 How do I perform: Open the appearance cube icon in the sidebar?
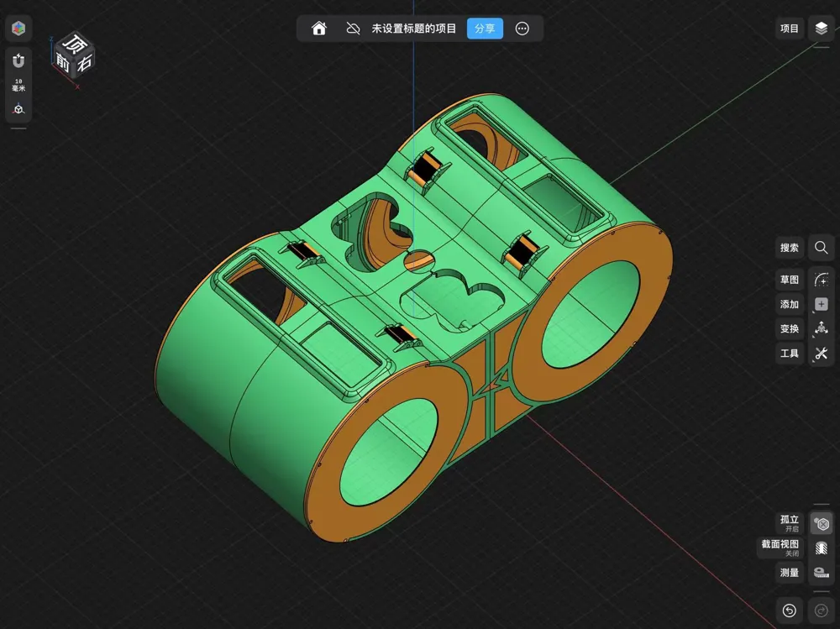tap(18, 28)
